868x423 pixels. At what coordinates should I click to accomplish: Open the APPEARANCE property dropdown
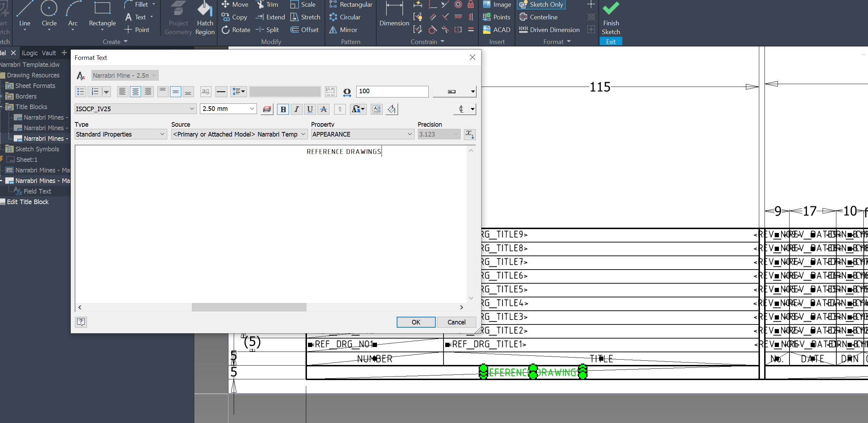pyautogui.click(x=409, y=134)
